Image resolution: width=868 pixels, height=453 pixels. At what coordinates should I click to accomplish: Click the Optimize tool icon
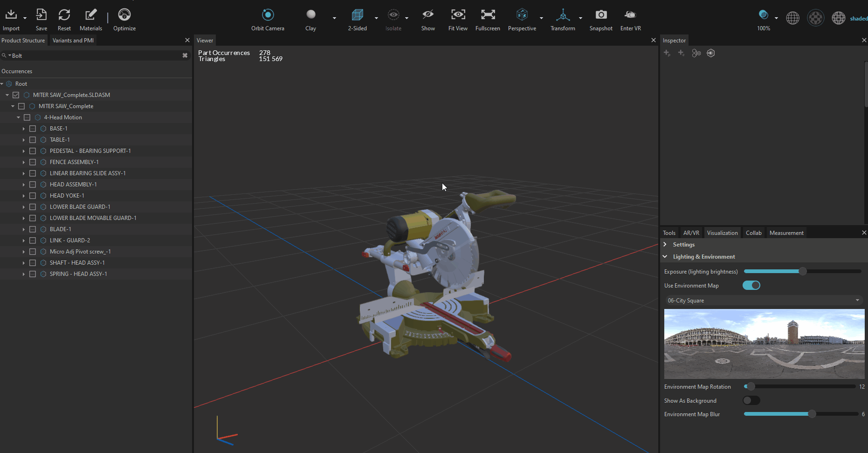click(x=124, y=15)
